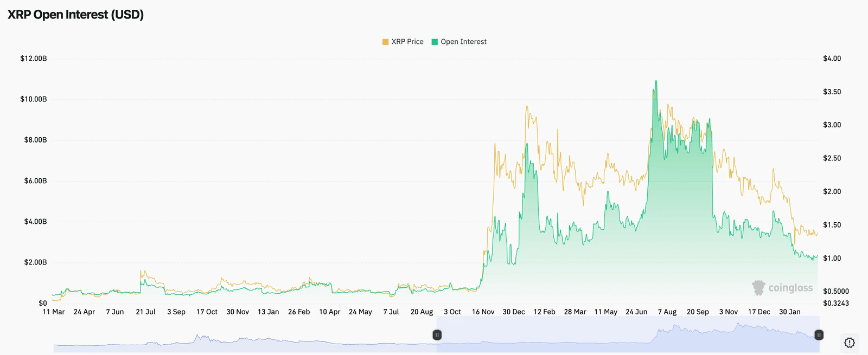Click the highest green open interest peak
The height and width of the screenshot is (355, 868).
tap(656, 81)
